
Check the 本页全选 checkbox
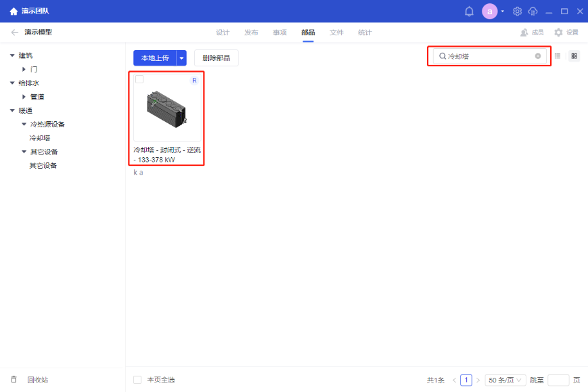click(x=137, y=380)
